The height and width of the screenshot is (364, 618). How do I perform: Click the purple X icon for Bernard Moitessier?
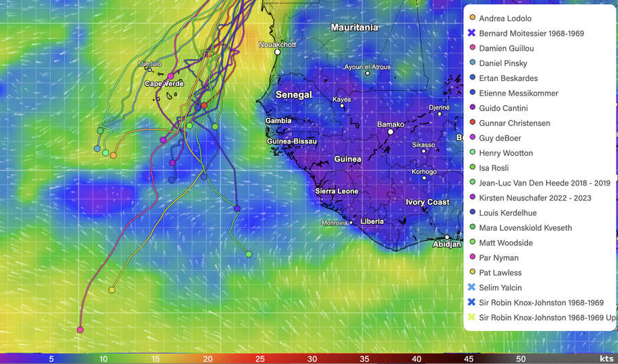(x=471, y=33)
